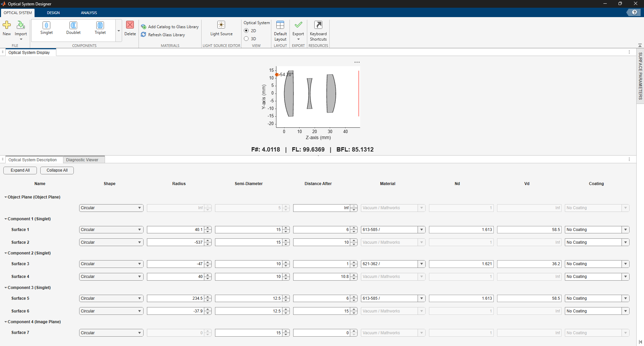Open Surface 3 Material dropdown
The height and width of the screenshot is (346, 644).
point(422,264)
